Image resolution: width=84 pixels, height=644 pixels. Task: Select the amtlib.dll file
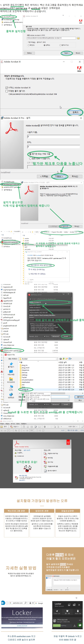(x=24, y=390)
